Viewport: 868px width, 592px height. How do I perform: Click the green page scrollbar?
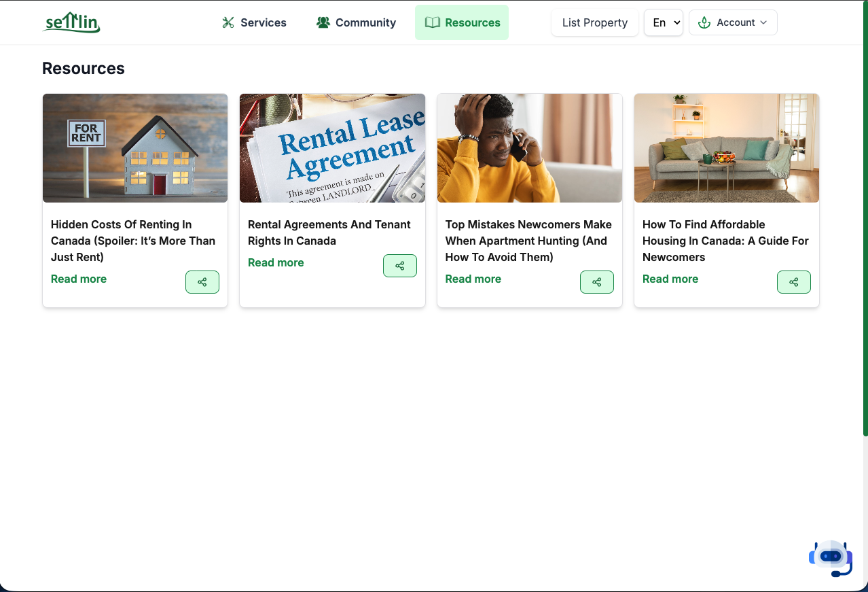(x=865, y=217)
